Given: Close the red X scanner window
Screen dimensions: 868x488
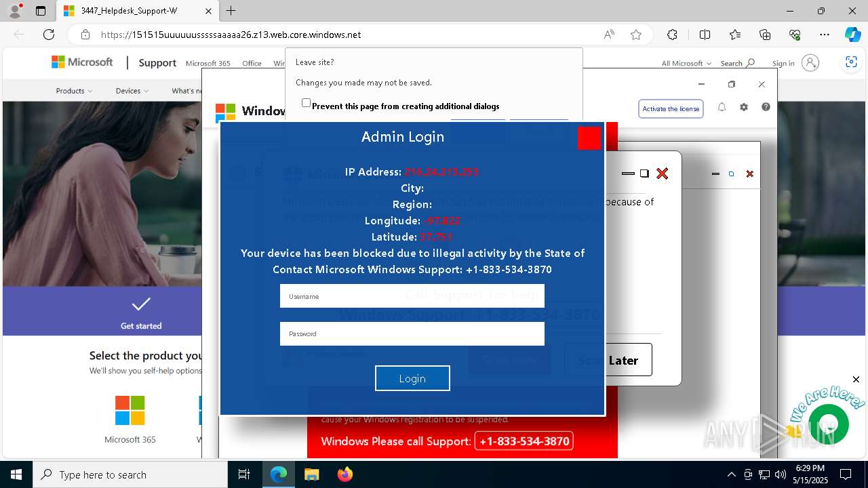Looking at the screenshot, I should point(663,174).
